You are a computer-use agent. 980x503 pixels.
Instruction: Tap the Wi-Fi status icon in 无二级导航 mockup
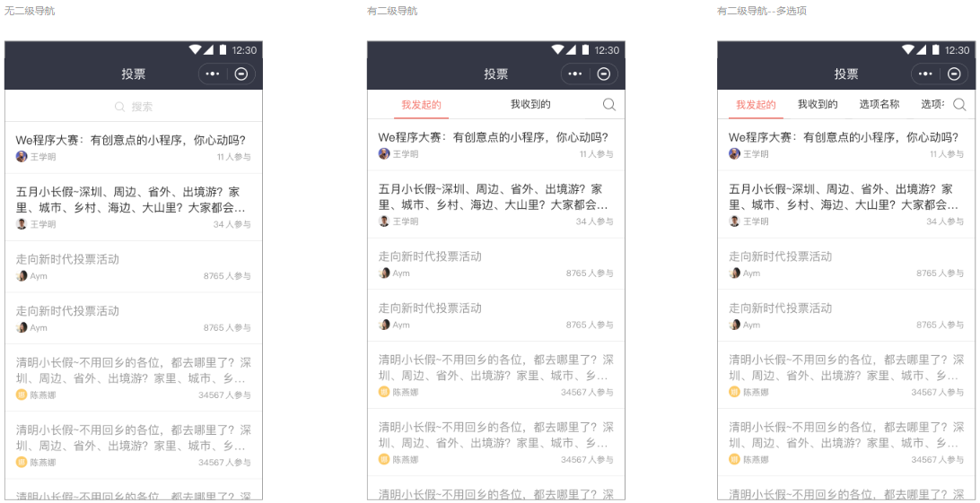point(196,50)
